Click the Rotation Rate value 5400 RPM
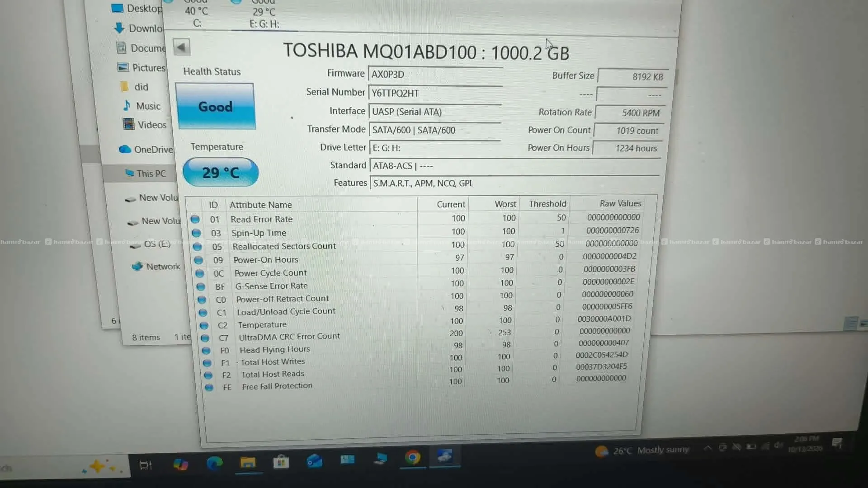The image size is (868, 488). [631, 113]
